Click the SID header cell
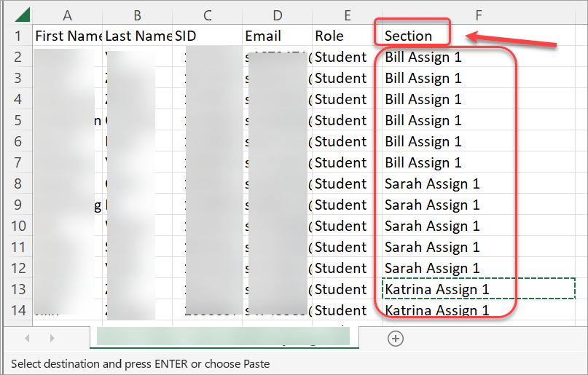The height and width of the screenshot is (375, 588). (x=208, y=36)
